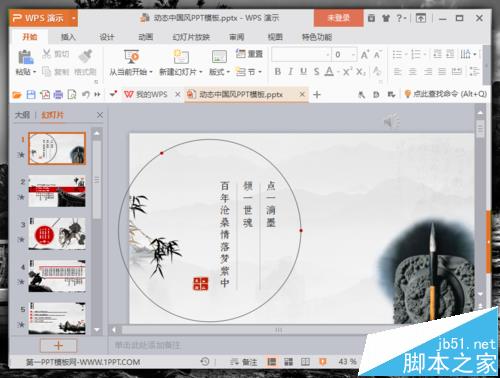Expand the Layout (版式) dropdown

(x=228, y=72)
